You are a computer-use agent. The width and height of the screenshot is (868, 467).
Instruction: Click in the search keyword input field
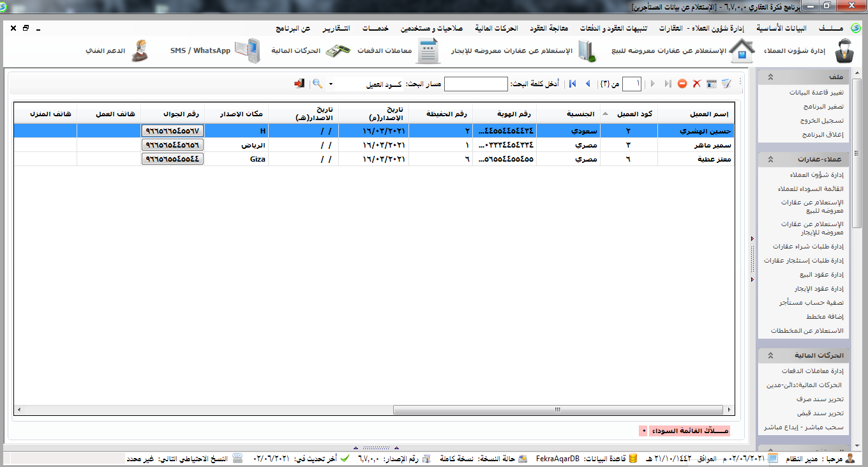click(x=475, y=84)
